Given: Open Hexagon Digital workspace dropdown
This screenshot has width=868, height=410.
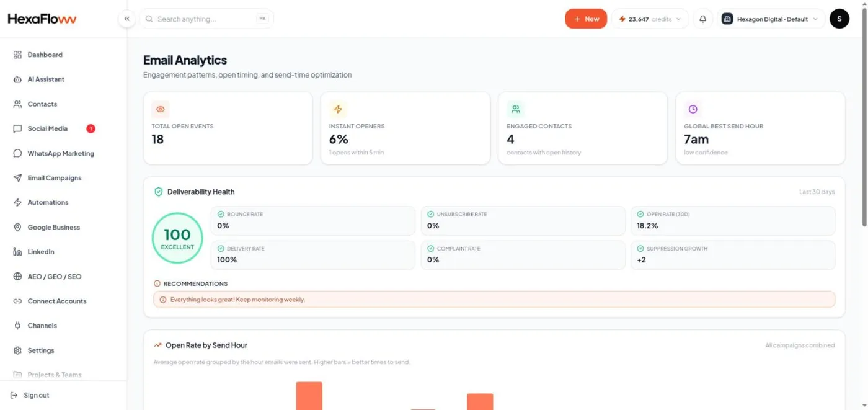Looking at the screenshot, I should click(x=771, y=19).
